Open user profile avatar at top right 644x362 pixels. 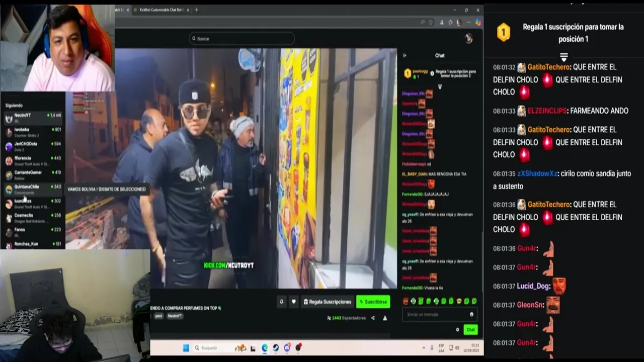(x=468, y=39)
